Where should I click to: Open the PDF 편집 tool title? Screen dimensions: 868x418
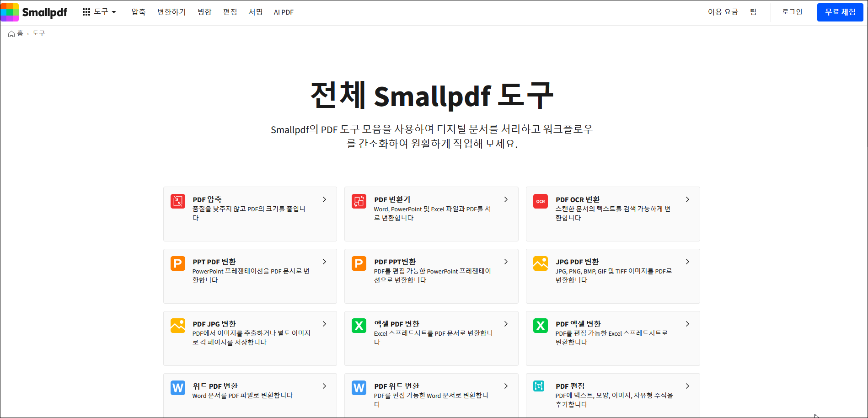(x=570, y=386)
